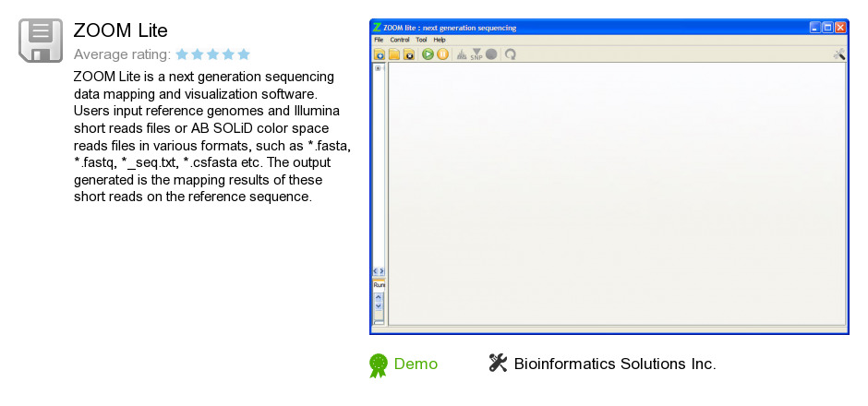This screenshot has width=868, height=406.
Task: Click the ZOOM Lite title heading
Action: pos(120,30)
